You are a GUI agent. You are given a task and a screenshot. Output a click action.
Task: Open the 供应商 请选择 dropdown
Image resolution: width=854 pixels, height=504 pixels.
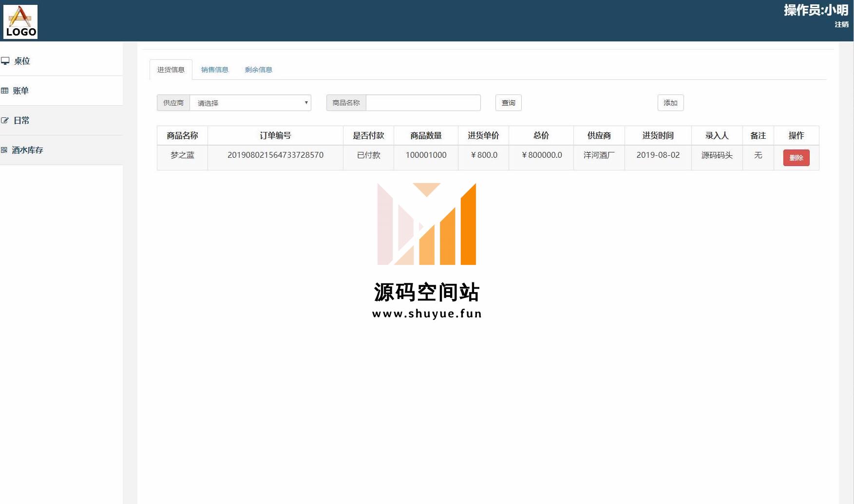(x=250, y=103)
